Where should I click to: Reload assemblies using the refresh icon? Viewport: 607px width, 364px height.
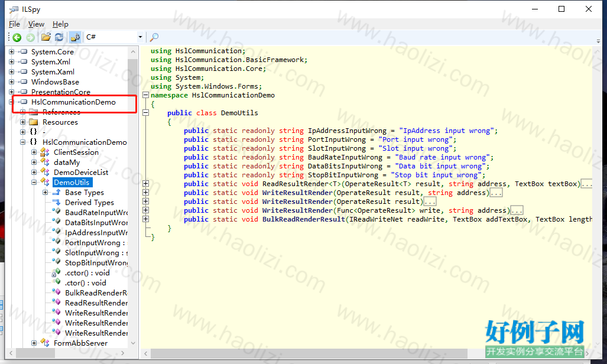pos(59,37)
